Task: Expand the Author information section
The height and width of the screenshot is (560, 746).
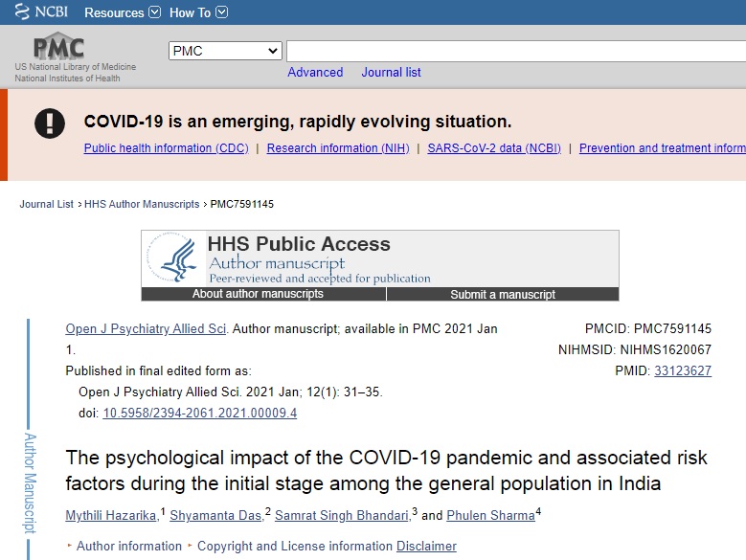Action: click(x=128, y=546)
